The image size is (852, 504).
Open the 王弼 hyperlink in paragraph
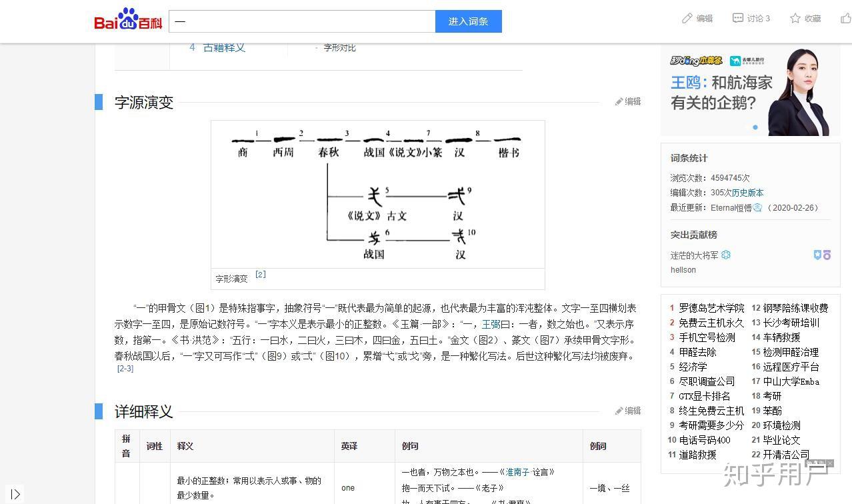[x=491, y=324]
